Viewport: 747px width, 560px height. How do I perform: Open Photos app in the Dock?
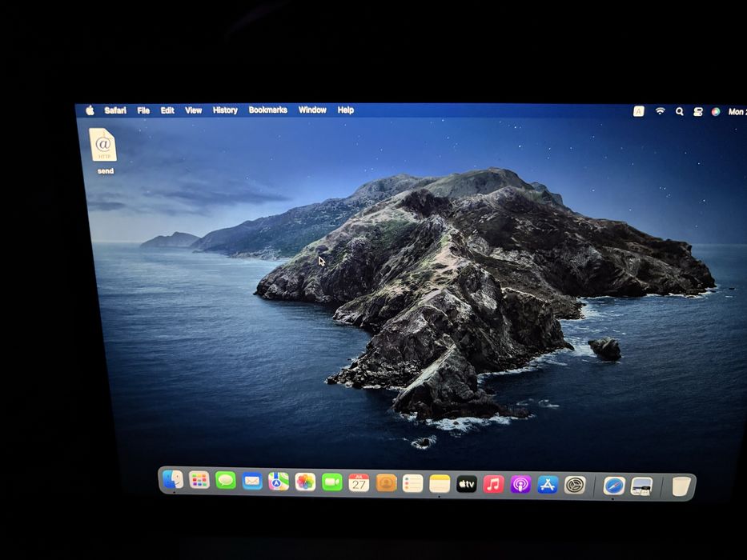pos(305,482)
